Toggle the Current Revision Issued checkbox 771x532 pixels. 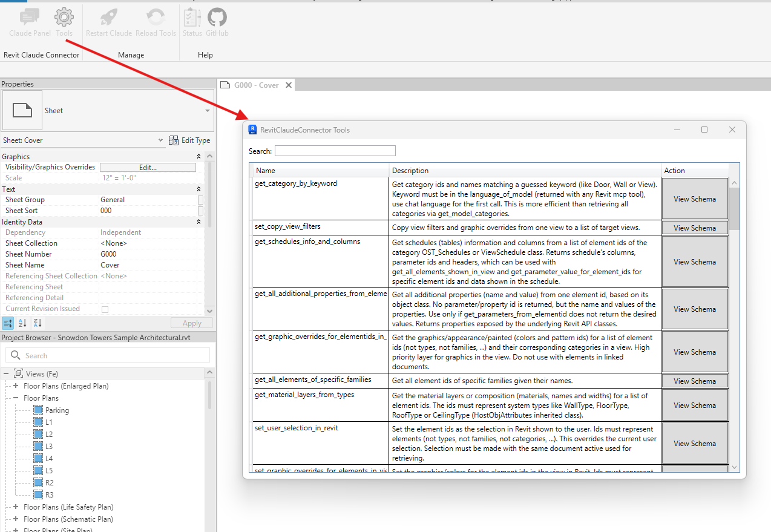coord(105,309)
